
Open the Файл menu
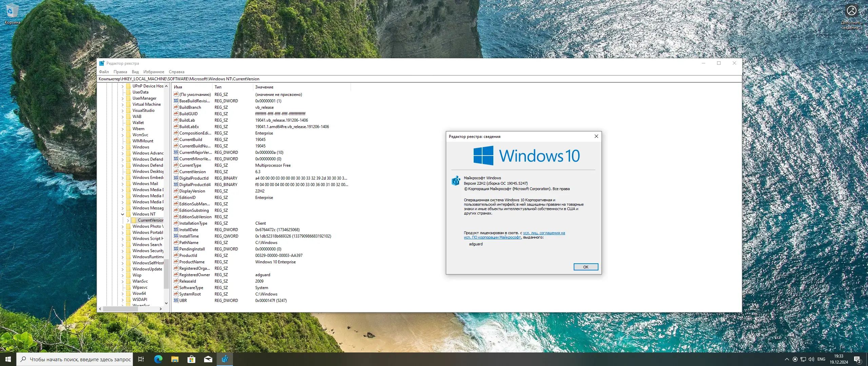(x=104, y=72)
